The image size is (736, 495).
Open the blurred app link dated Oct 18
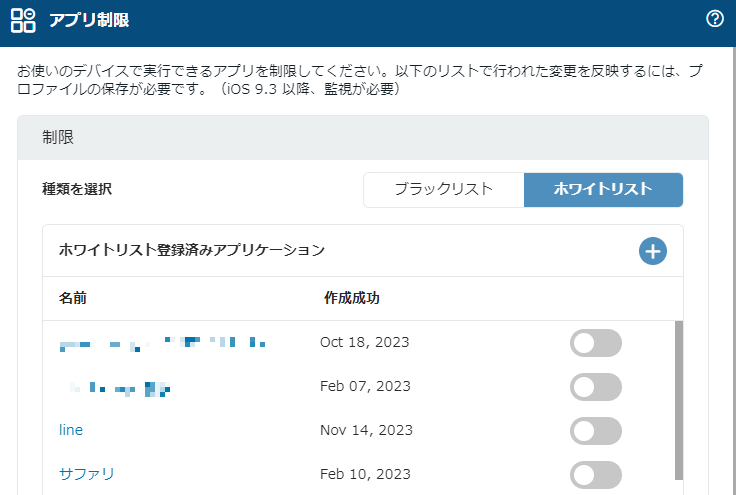click(x=162, y=344)
